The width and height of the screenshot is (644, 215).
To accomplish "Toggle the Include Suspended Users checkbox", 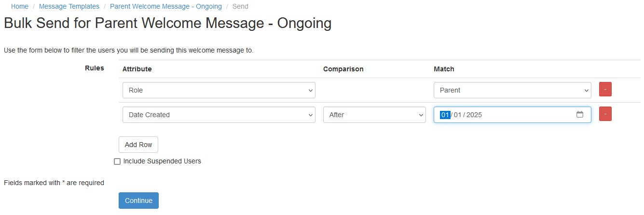I will pos(117,161).
